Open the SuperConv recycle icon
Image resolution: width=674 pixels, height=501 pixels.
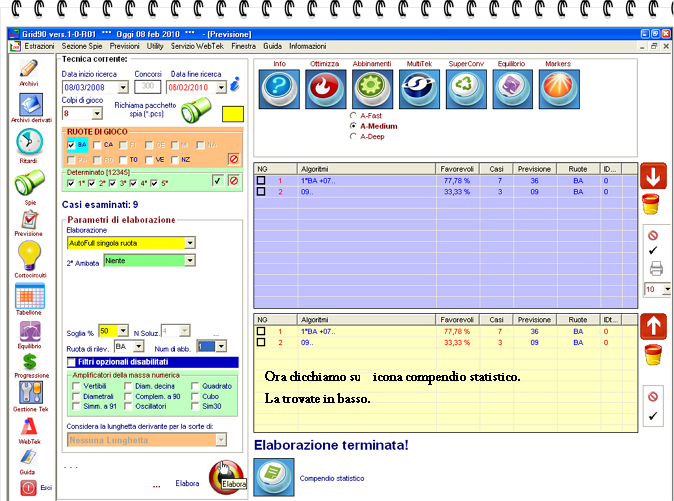coord(464,90)
